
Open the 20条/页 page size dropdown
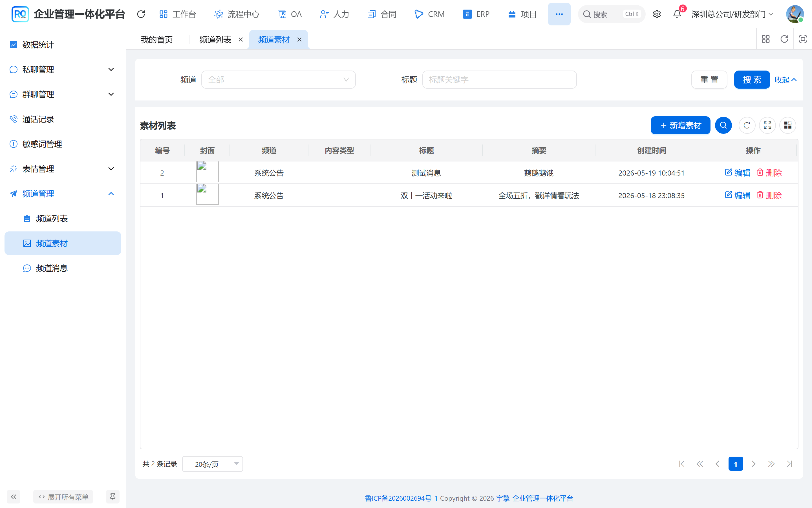coord(212,464)
